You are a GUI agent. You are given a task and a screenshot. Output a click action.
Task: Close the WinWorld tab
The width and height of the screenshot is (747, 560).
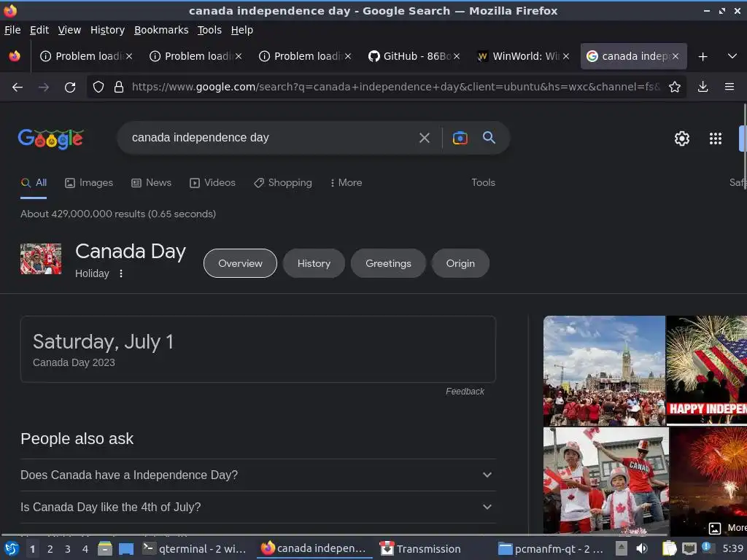pyautogui.click(x=565, y=56)
